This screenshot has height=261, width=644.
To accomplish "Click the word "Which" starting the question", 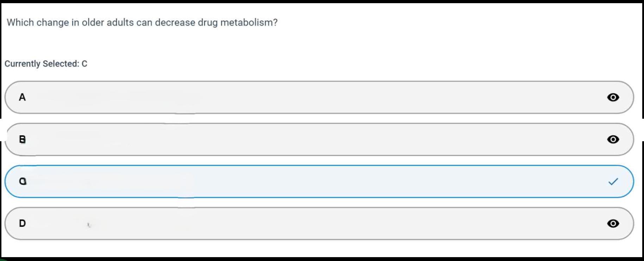I will tap(20, 23).
